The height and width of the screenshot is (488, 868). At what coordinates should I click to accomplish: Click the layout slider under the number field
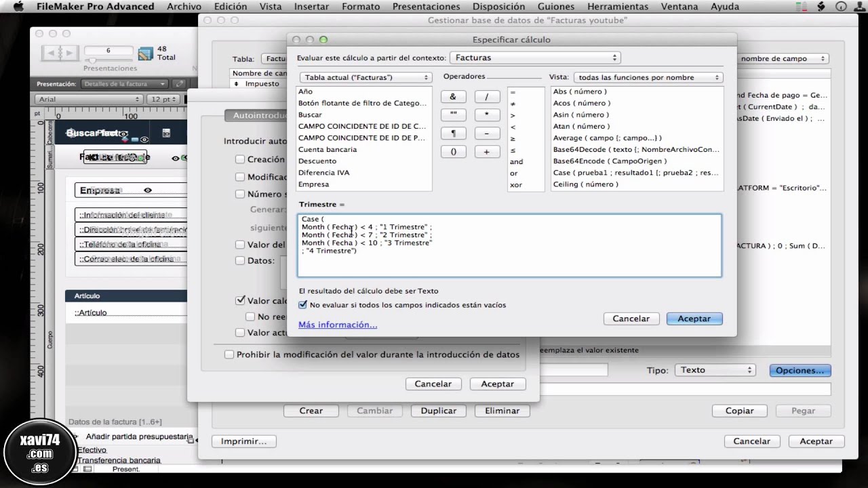click(x=108, y=60)
